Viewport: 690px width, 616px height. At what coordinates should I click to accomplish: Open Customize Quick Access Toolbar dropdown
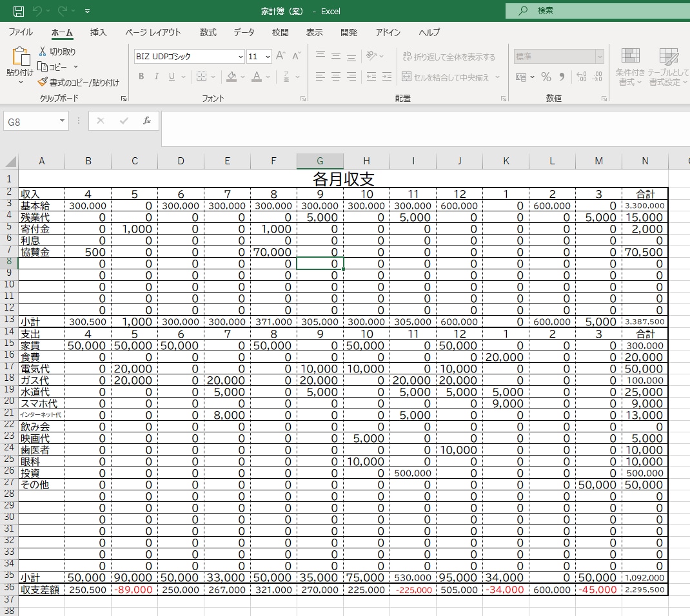tap(87, 11)
